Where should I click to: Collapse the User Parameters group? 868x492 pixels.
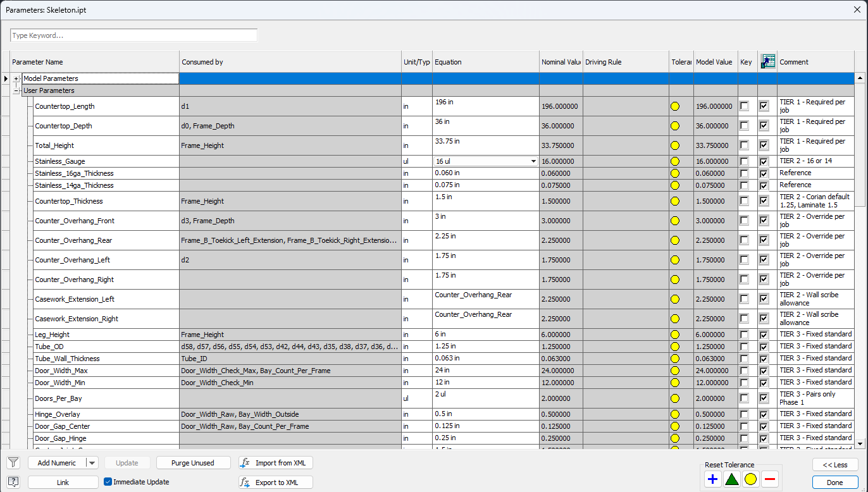tap(16, 90)
